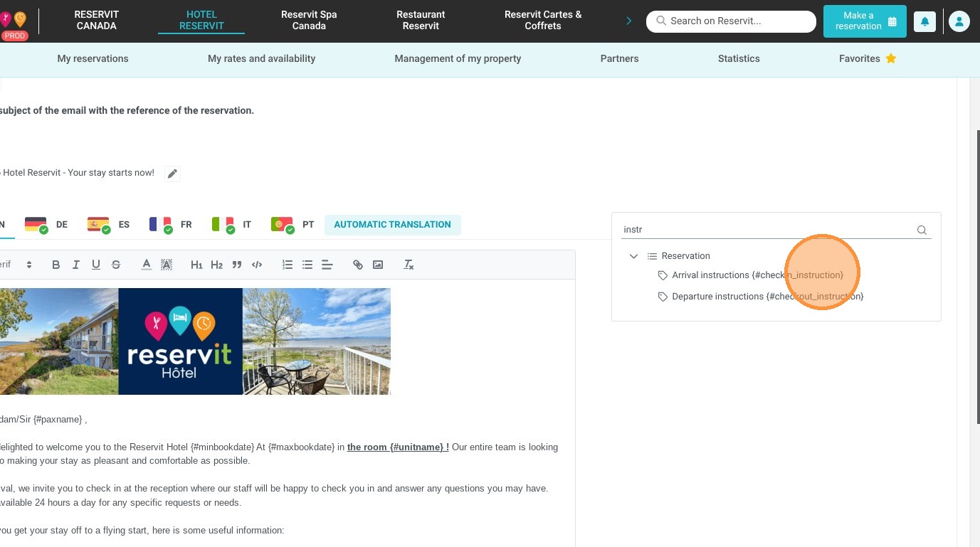
Task: Switch to the DE language tab
Action: [46, 225]
